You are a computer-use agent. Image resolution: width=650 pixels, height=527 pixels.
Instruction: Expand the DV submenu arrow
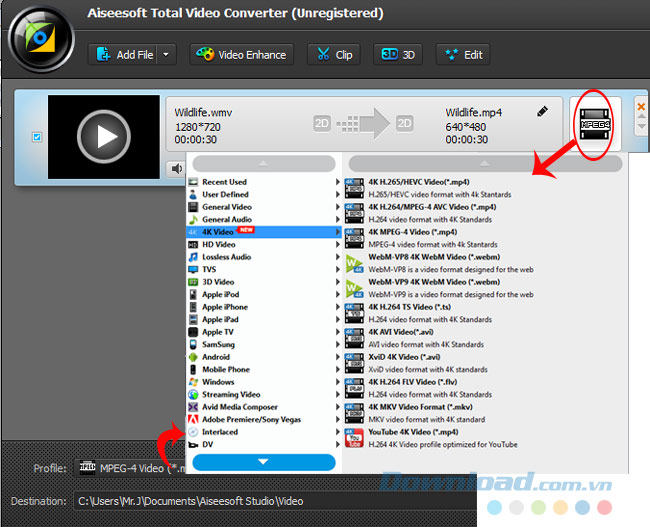[x=338, y=444]
